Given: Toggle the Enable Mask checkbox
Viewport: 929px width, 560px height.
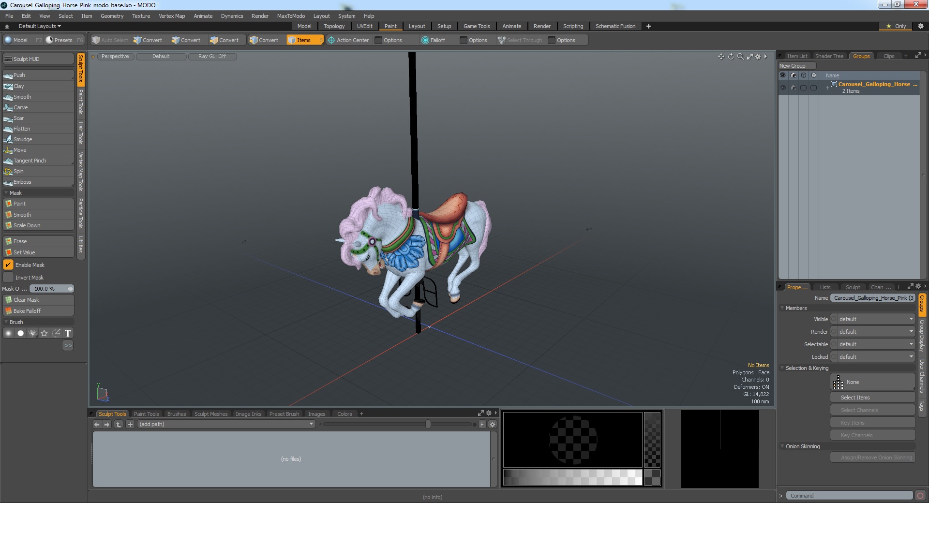Looking at the screenshot, I should (8, 265).
